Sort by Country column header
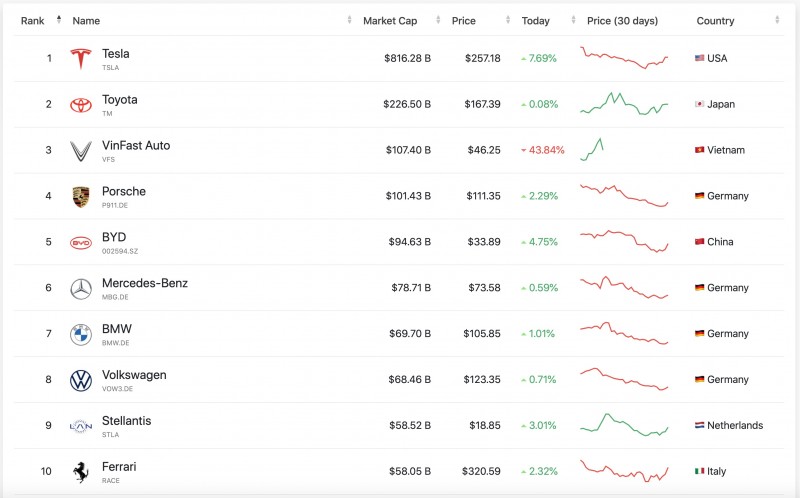Viewport: 800px width, 498px height. [715, 21]
